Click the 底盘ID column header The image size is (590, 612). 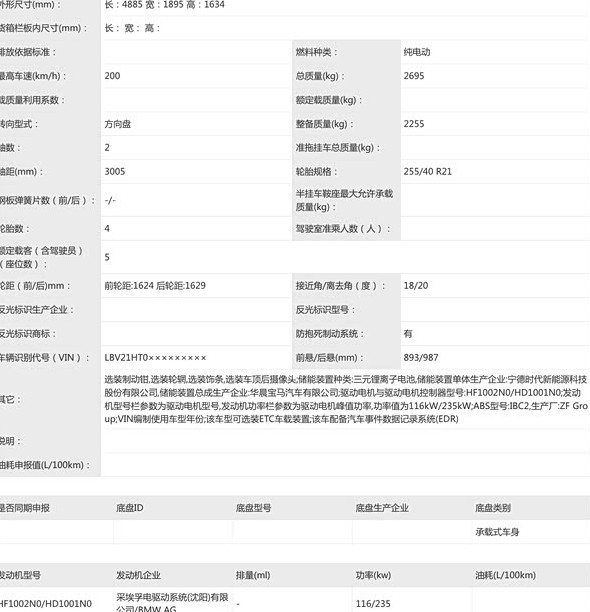130,508
